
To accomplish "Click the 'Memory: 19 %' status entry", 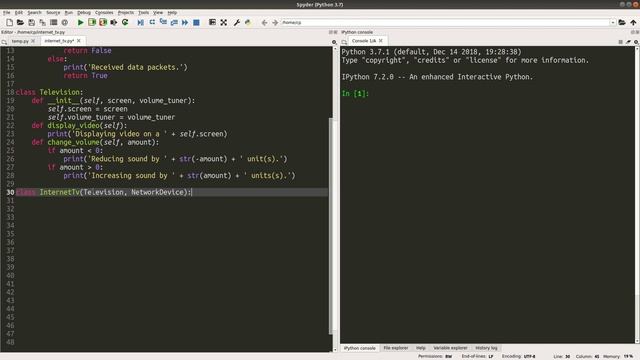I will click(618, 356).
